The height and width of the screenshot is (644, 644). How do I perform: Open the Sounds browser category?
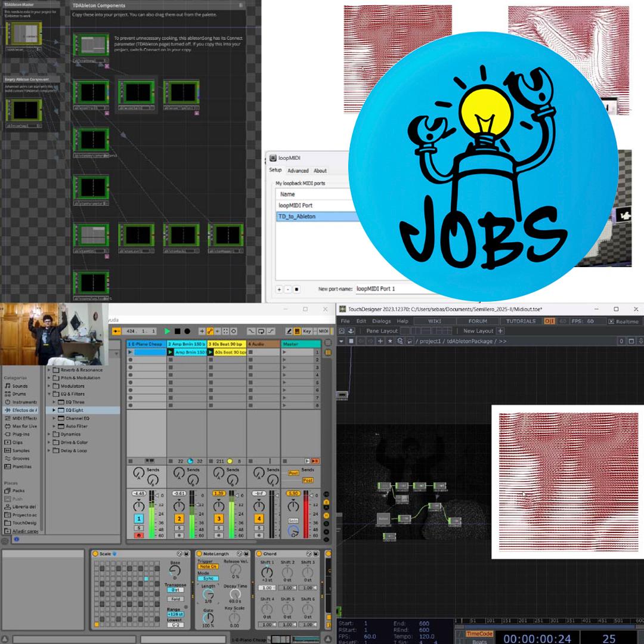(x=17, y=386)
